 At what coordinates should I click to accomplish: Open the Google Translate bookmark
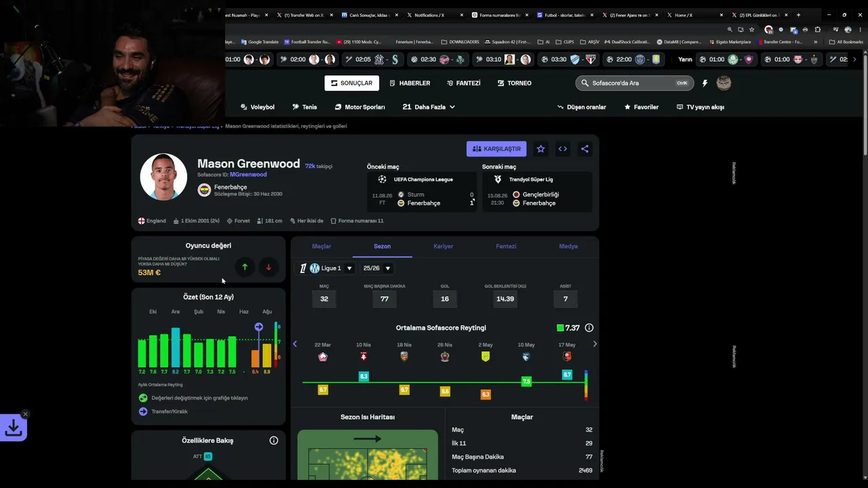(259, 42)
